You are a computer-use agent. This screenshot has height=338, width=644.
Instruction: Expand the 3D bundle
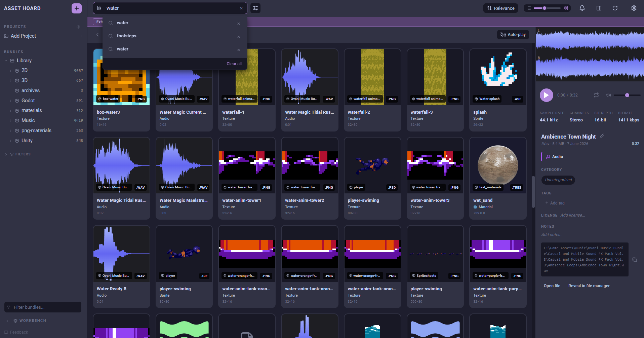pyautogui.click(x=10, y=81)
